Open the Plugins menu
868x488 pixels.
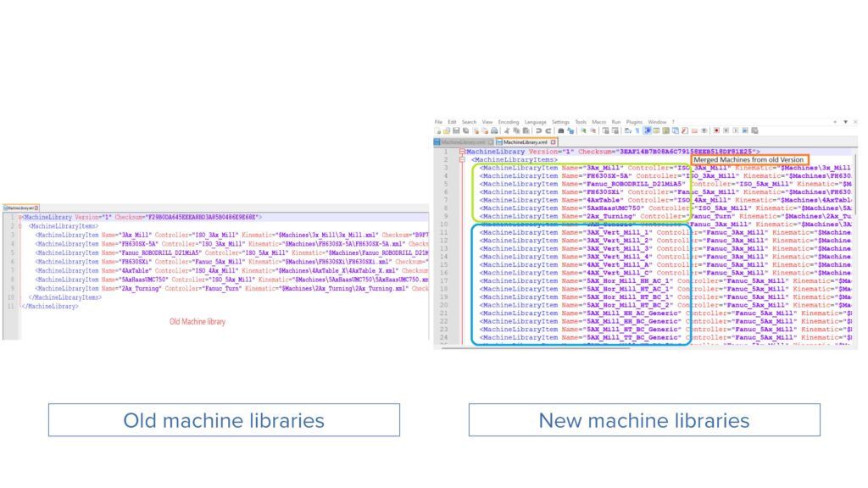[633, 122]
